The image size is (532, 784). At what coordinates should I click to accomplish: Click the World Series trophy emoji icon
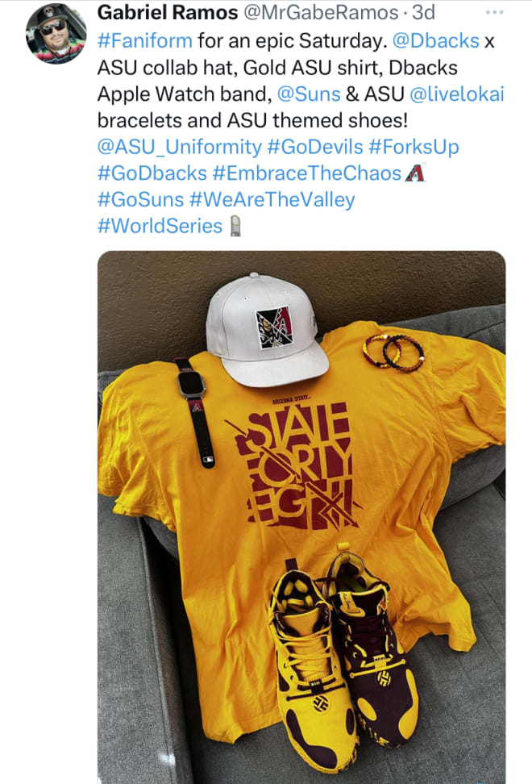click(235, 226)
